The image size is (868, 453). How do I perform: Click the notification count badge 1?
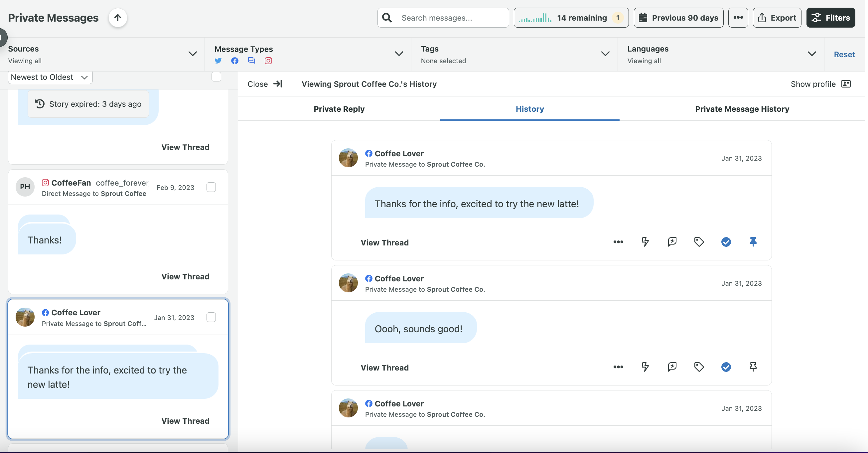click(617, 18)
